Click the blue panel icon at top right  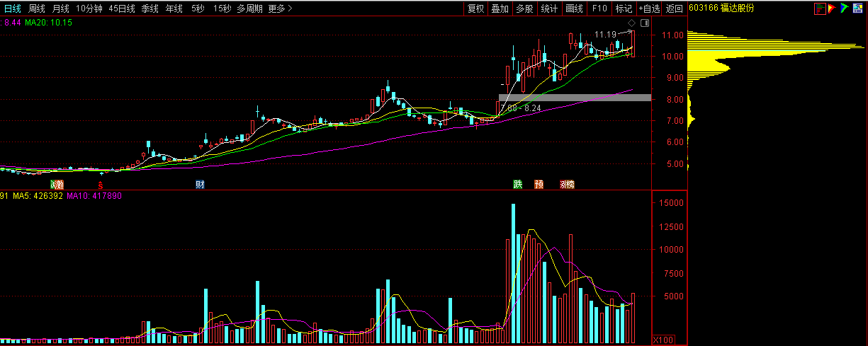pos(857,8)
